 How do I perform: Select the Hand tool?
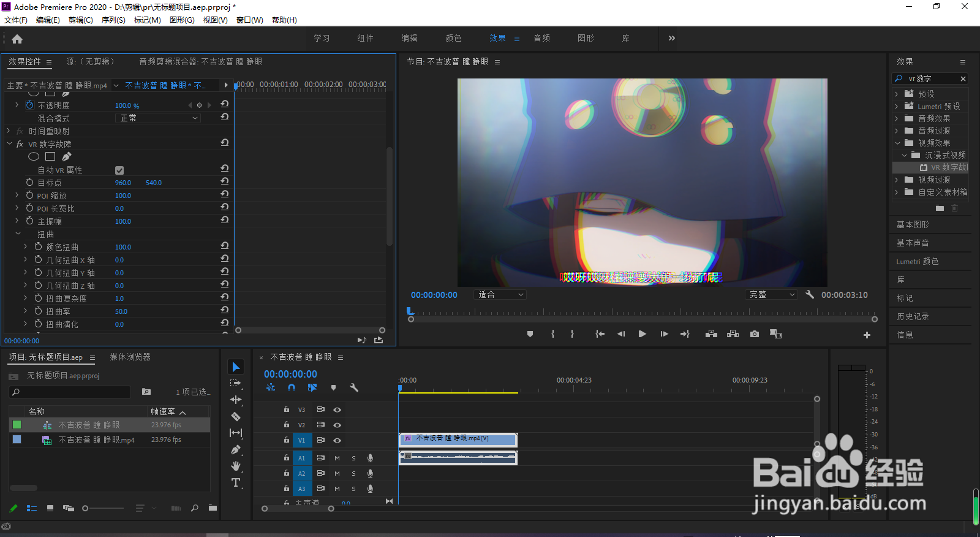pos(236,466)
